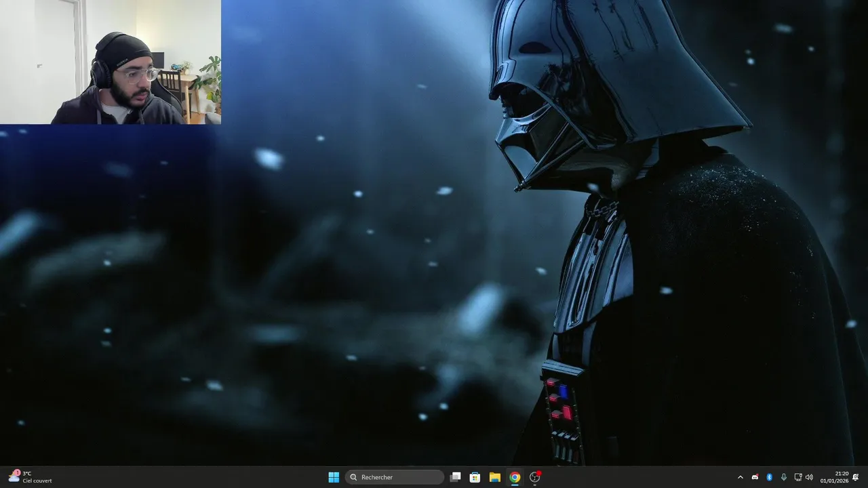Open the weather widget showing 3°C

pos(31,477)
